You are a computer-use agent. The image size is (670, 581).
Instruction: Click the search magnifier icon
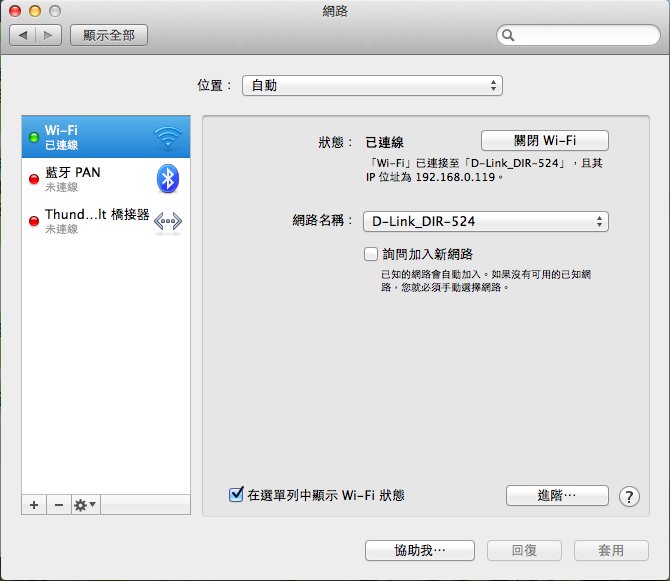coord(508,35)
